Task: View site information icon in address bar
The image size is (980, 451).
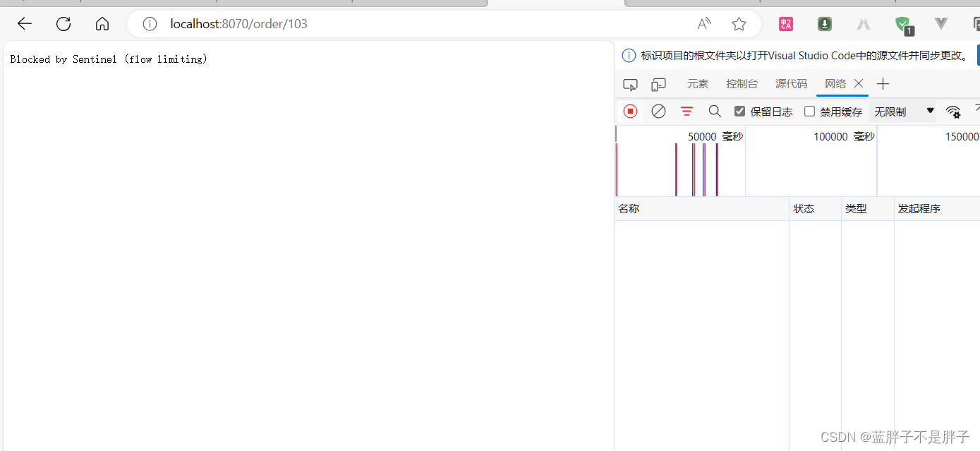Action: click(x=150, y=24)
